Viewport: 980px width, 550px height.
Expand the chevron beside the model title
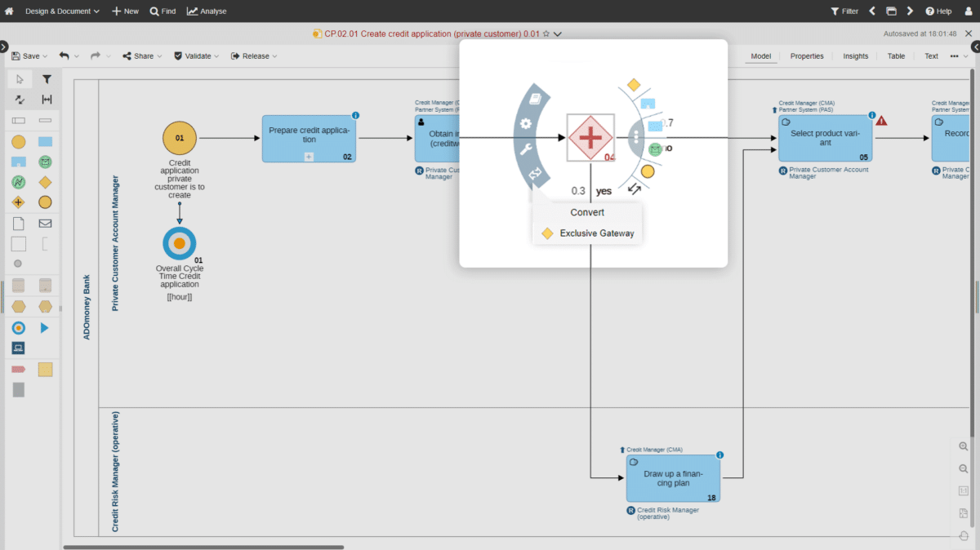[558, 34]
